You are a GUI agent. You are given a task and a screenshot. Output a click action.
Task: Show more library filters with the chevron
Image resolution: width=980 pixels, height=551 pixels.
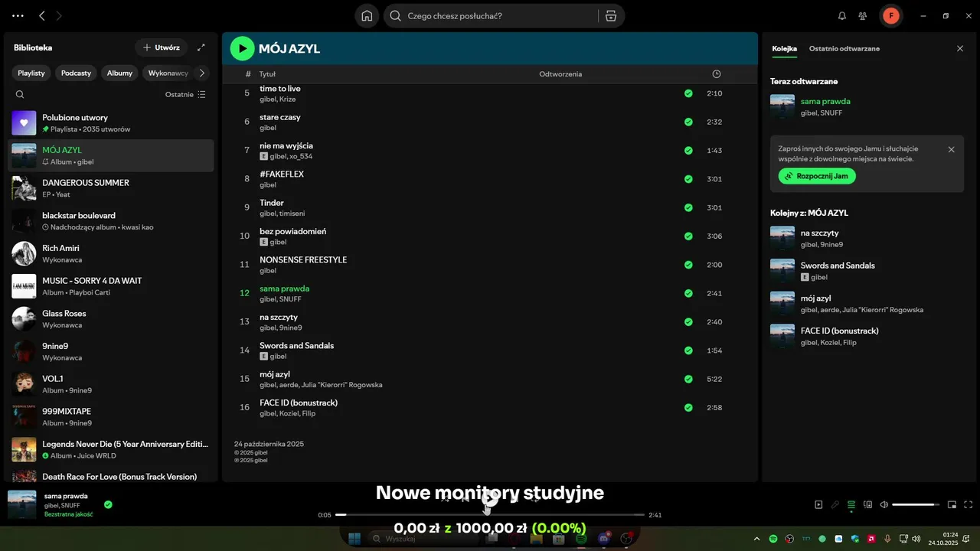point(202,73)
